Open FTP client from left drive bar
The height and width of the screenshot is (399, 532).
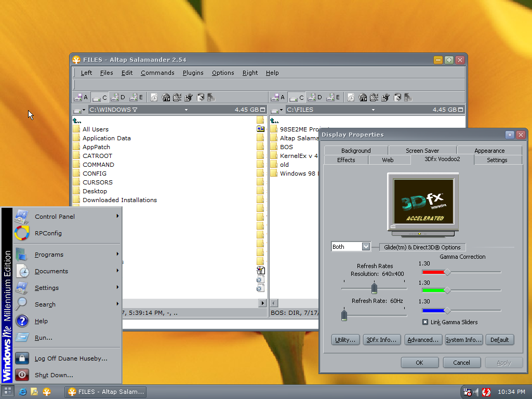pyautogui.click(x=166, y=98)
